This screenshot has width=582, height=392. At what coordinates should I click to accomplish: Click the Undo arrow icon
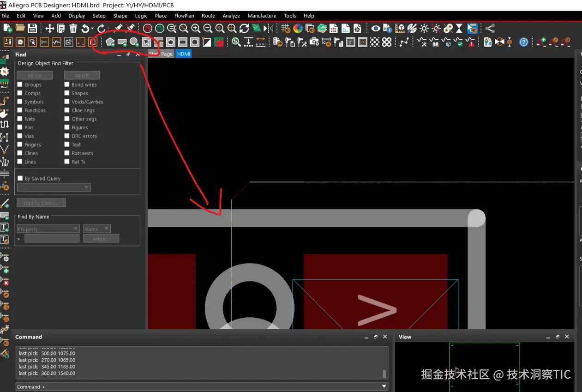tap(85, 28)
